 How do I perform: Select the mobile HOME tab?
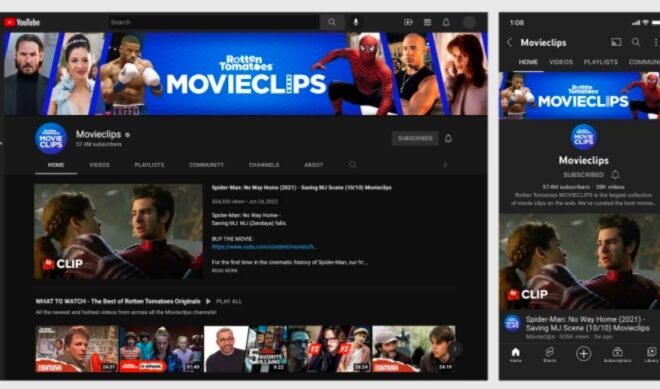coord(528,62)
